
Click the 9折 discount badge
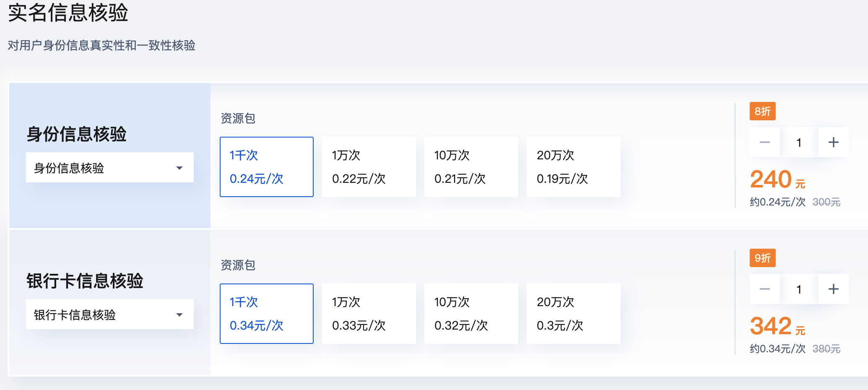click(x=763, y=257)
